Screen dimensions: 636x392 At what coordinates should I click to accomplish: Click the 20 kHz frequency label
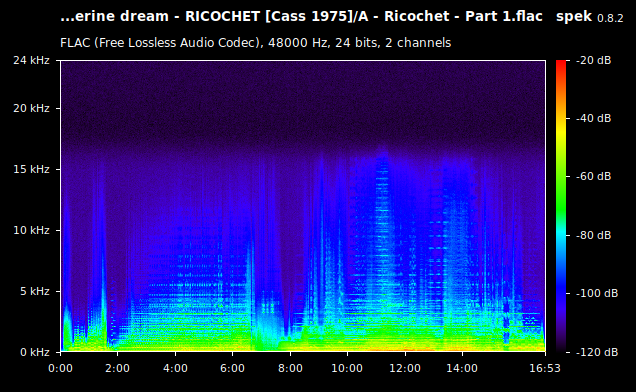pos(31,108)
